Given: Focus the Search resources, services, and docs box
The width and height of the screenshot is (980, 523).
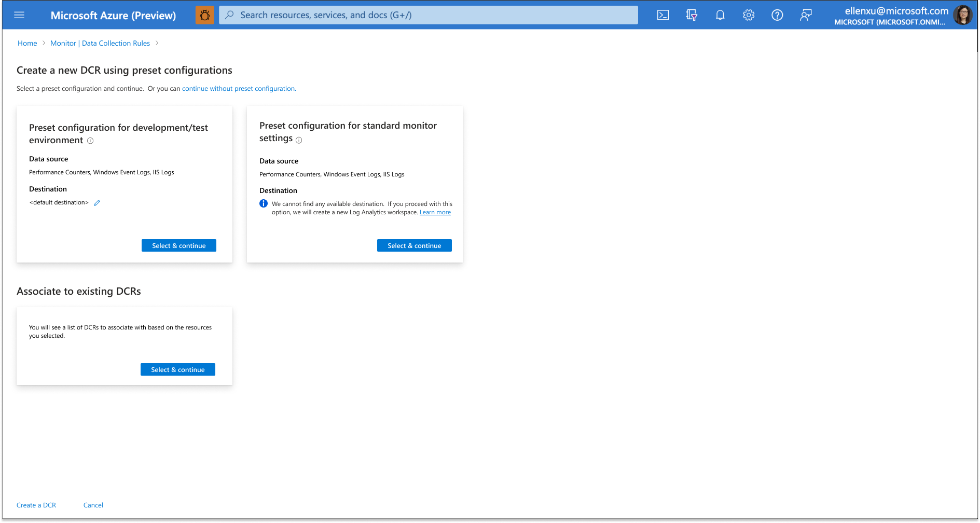Looking at the screenshot, I should [429, 15].
